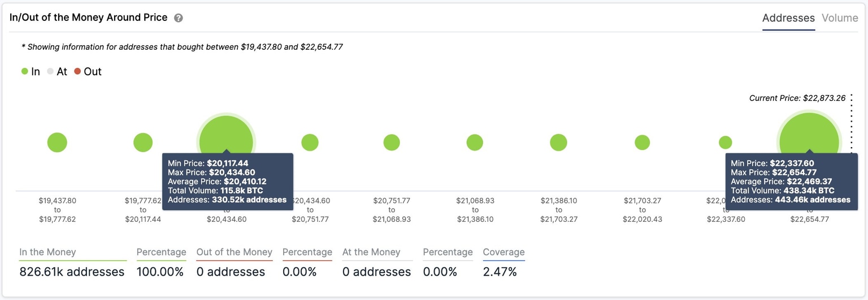Toggle the red Out legend item

click(88, 72)
